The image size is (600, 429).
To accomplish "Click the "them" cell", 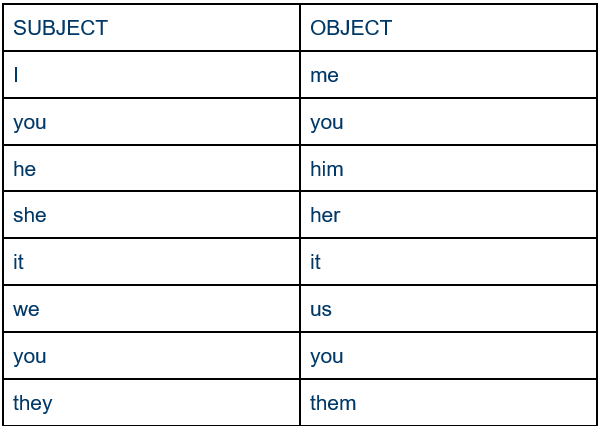I will pos(448,403).
